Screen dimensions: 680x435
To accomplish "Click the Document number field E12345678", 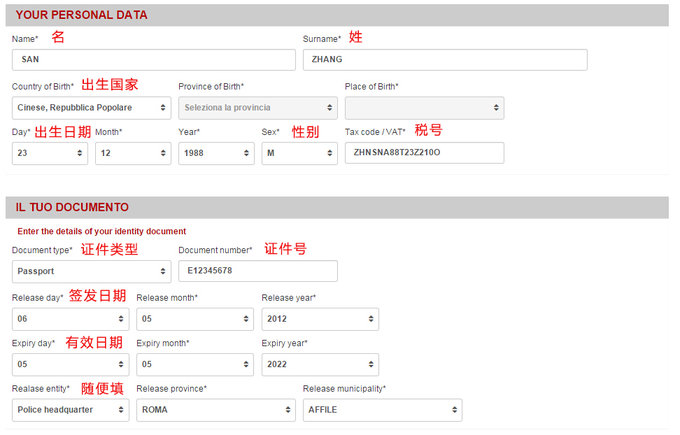I will [x=257, y=271].
